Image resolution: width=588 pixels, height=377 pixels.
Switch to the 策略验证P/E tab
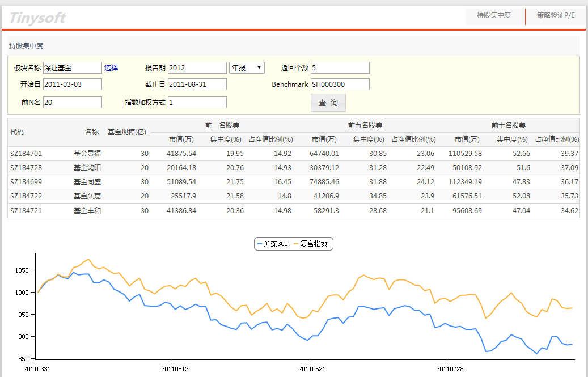click(556, 15)
